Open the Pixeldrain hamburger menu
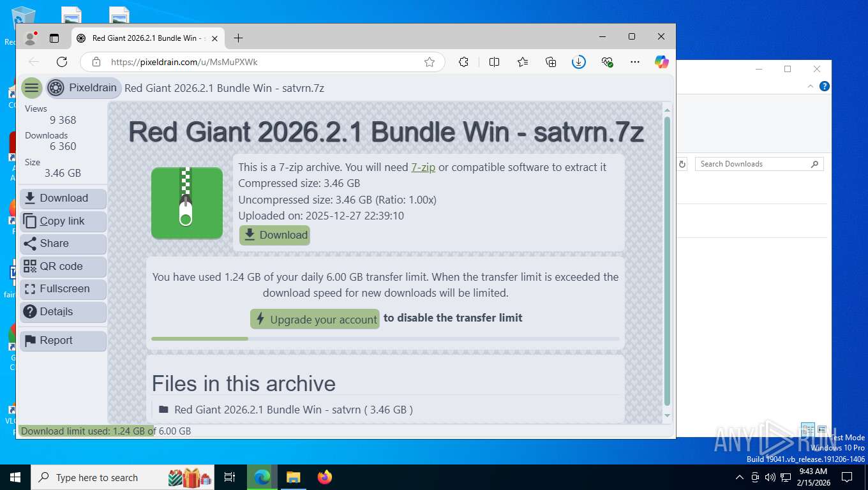The height and width of the screenshot is (490, 868). pyautogui.click(x=31, y=88)
